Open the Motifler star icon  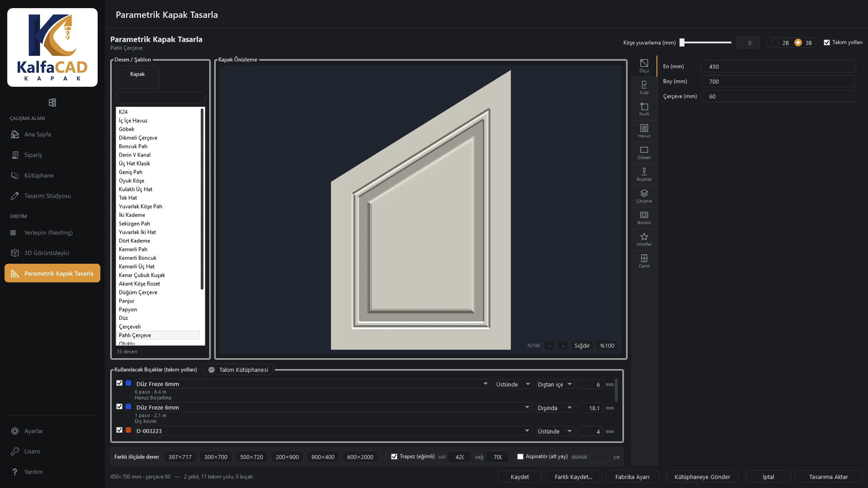[x=644, y=240]
